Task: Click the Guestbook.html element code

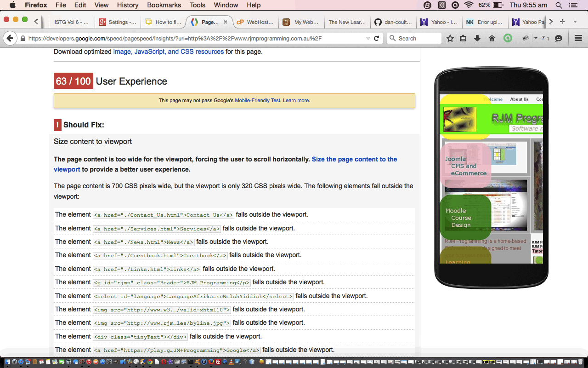Action: tap(160, 255)
